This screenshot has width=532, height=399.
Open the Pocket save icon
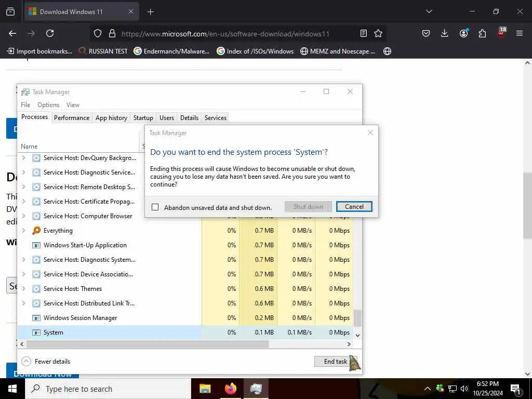pos(426,33)
